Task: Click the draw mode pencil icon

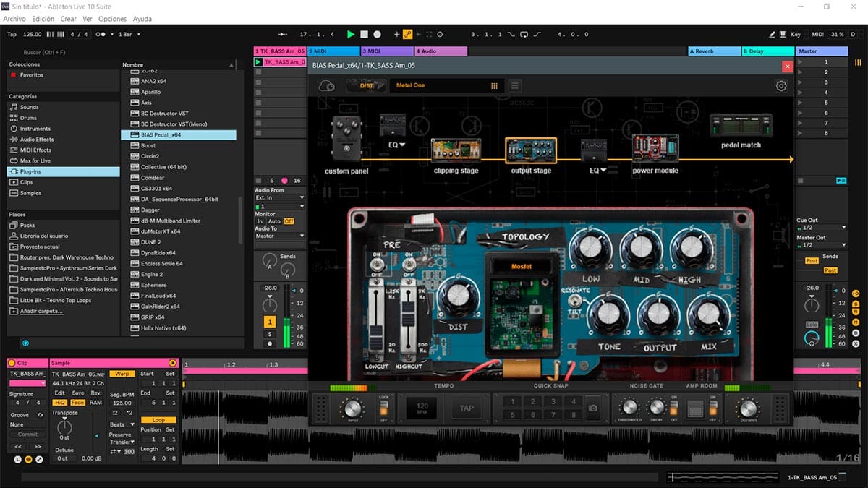Action: tap(773, 34)
